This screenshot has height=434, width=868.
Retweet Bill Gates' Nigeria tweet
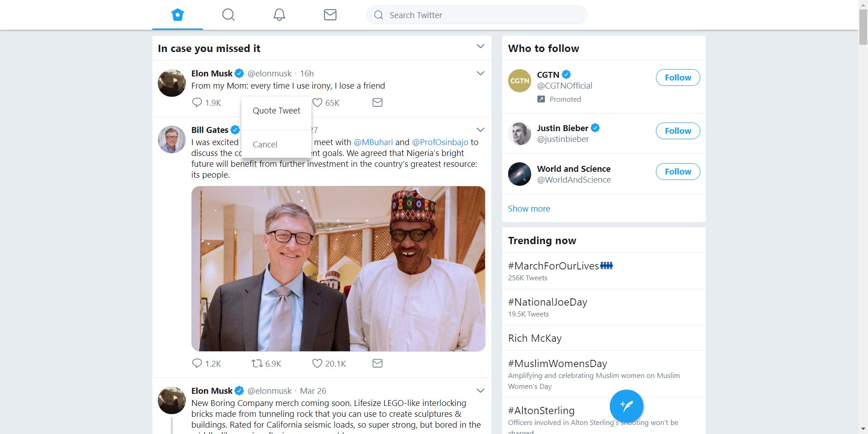pos(257,363)
